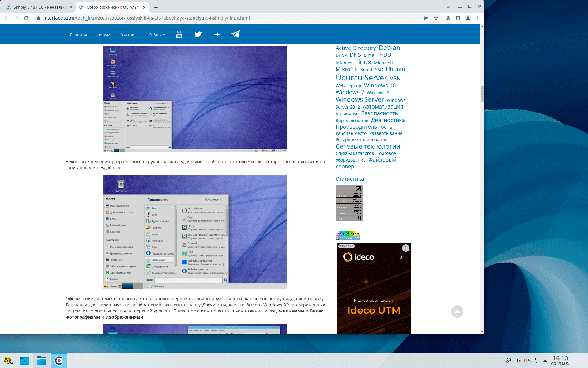The width and height of the screenshot is (588, 368).
Task: Open the start menu screenshot thumbnail
Action: 195,232
